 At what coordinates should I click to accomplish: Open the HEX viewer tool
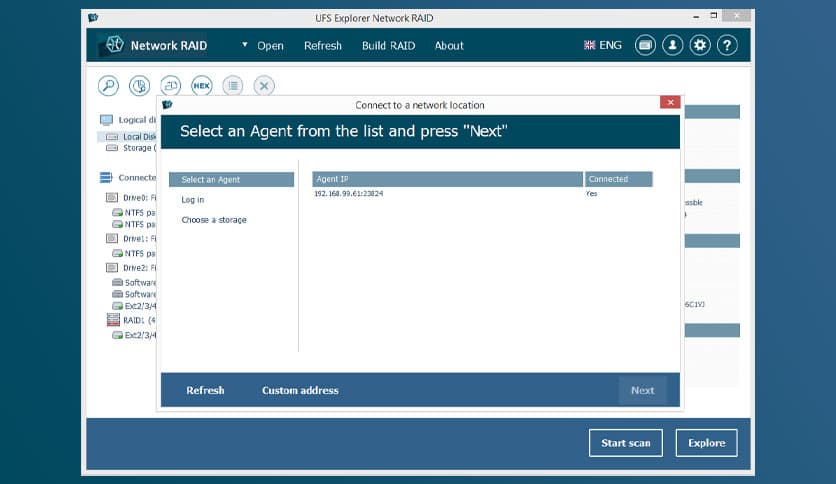click(x=202, y=86)
